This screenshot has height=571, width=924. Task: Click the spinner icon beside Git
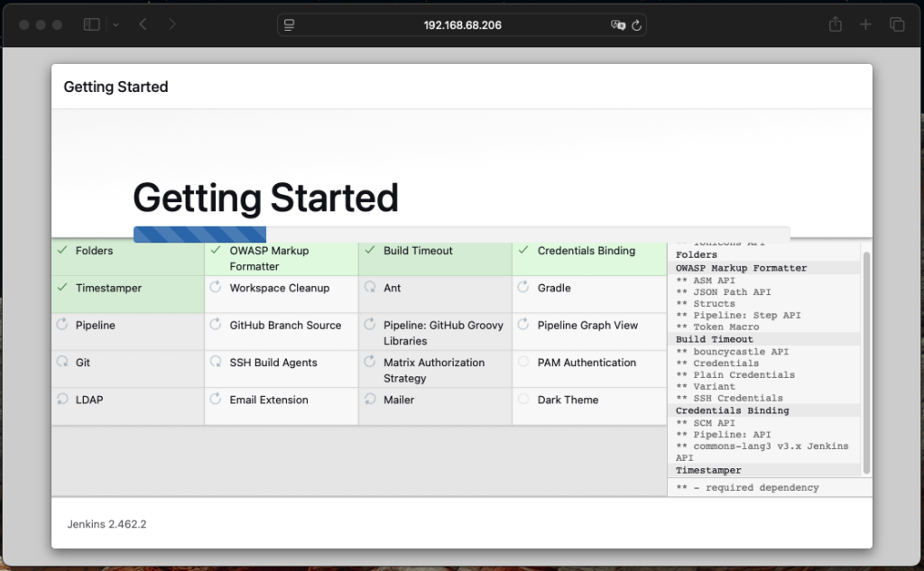point(62,361)
